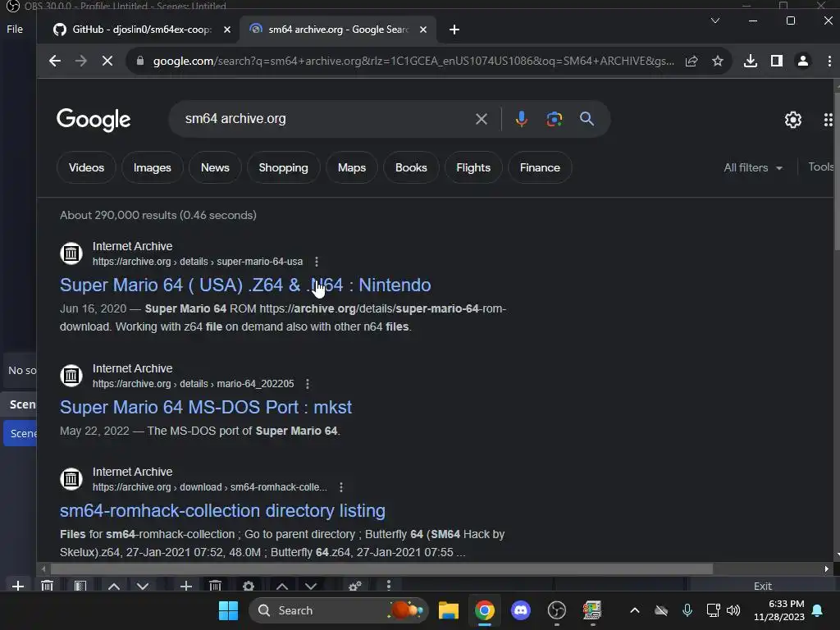840x630 pixels.
Task: Open Super Mario 64 (USA) .Z64 result
Action: pos(245,285)
